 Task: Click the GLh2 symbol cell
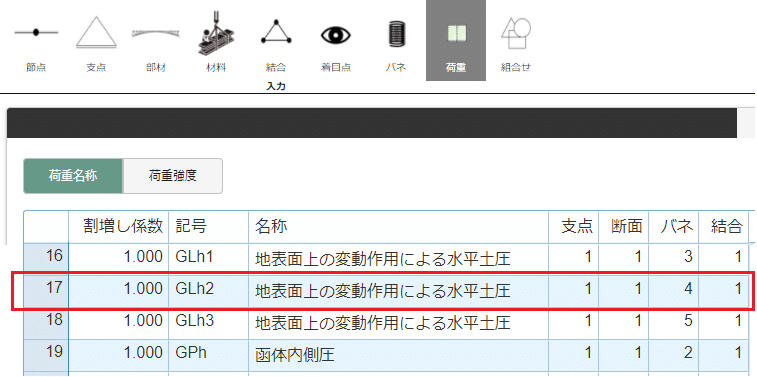209,291
